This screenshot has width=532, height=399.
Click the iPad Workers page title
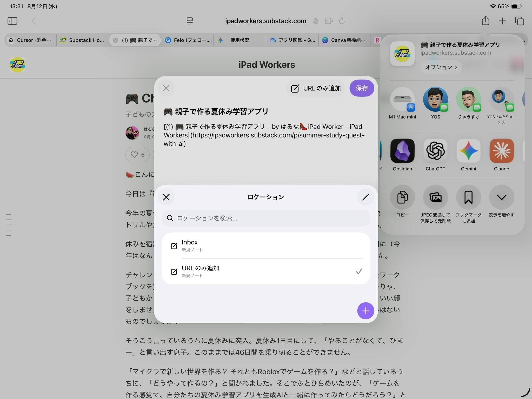pyautogui.click(x=267, y=65)
